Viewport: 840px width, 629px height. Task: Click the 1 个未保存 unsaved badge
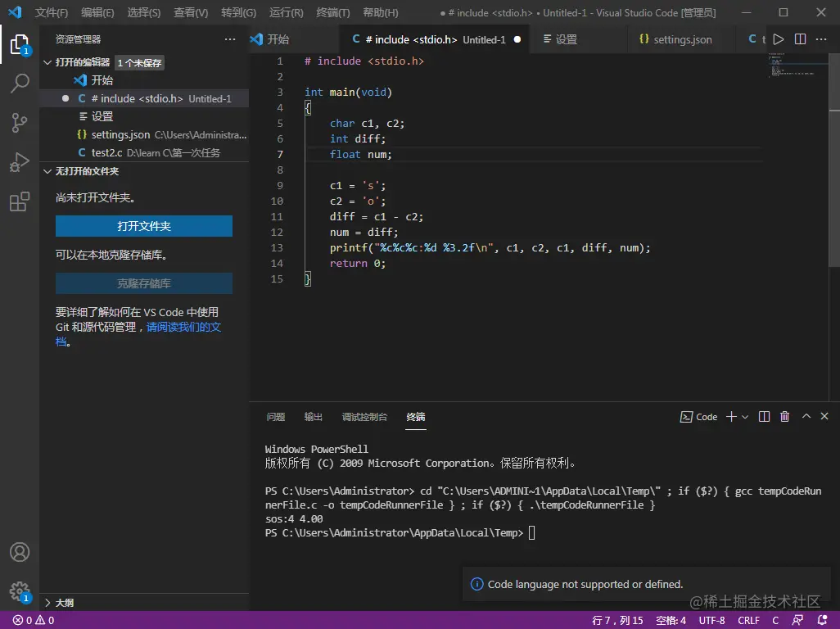(x=139, y=63)
